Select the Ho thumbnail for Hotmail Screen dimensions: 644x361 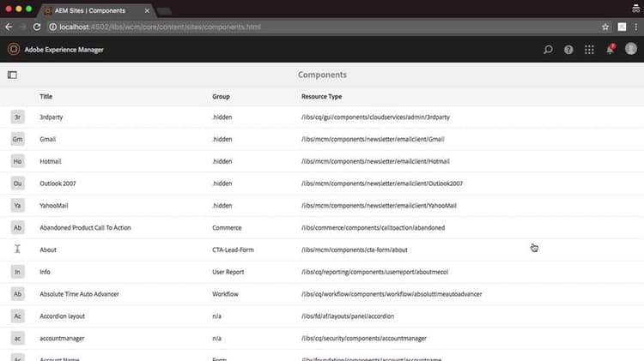18,161
